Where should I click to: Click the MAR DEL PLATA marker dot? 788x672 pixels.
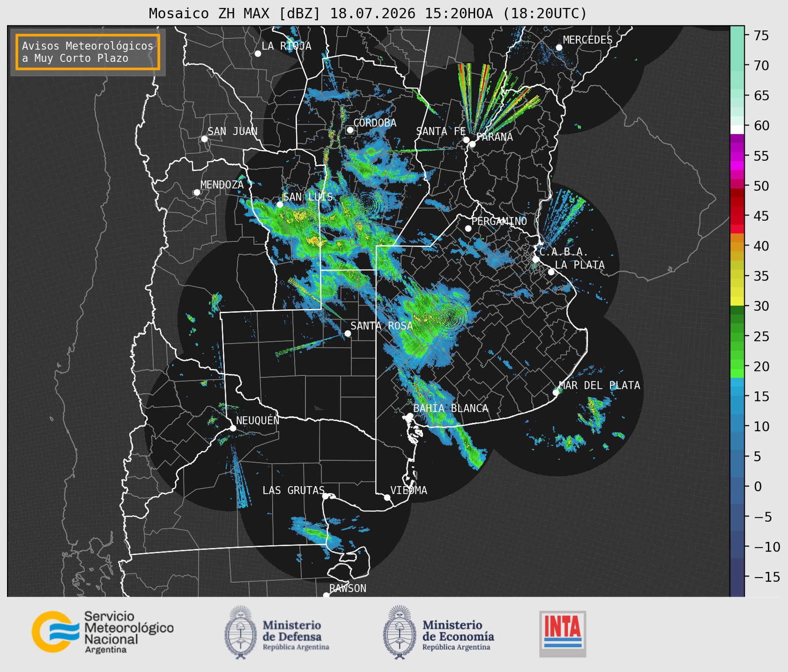555,393
